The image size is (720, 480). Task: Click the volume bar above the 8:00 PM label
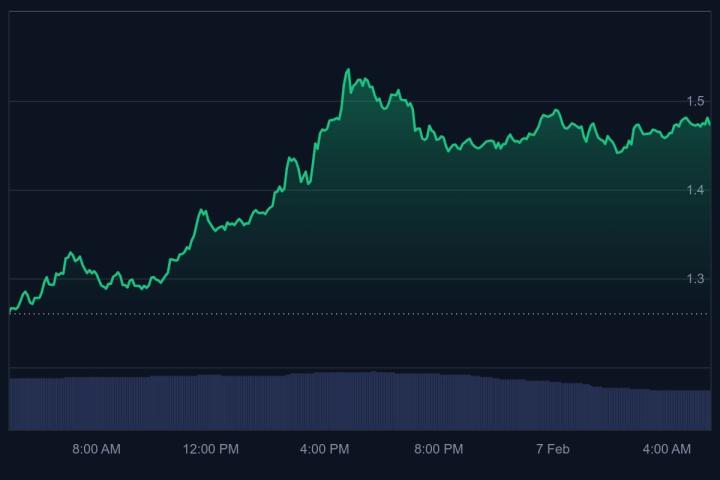tap(439, 402)
